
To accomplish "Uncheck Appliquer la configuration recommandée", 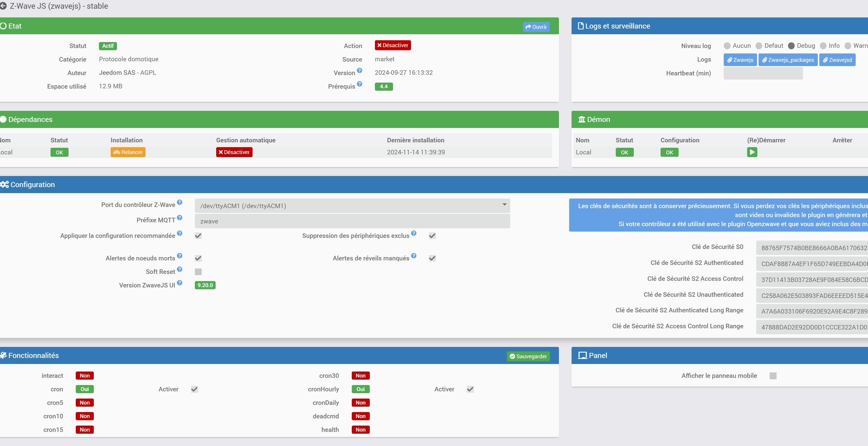I will pyautogui.click(x=198, y=236).
